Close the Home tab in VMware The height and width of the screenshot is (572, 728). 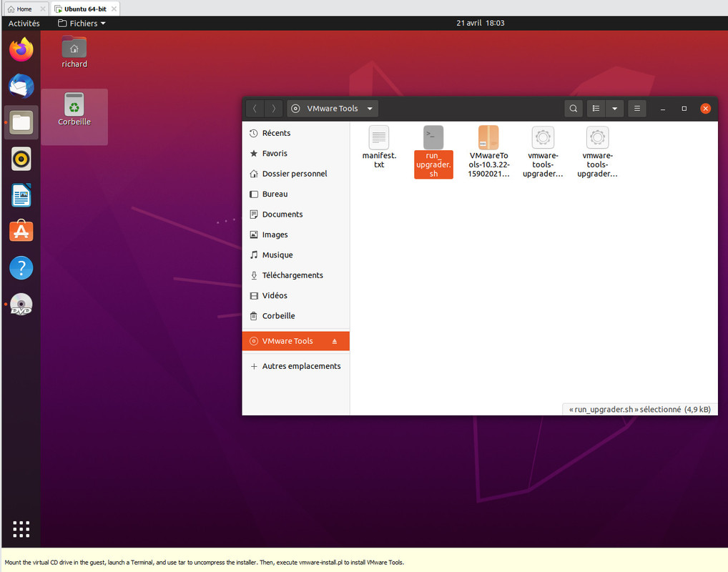click(43, 9)
